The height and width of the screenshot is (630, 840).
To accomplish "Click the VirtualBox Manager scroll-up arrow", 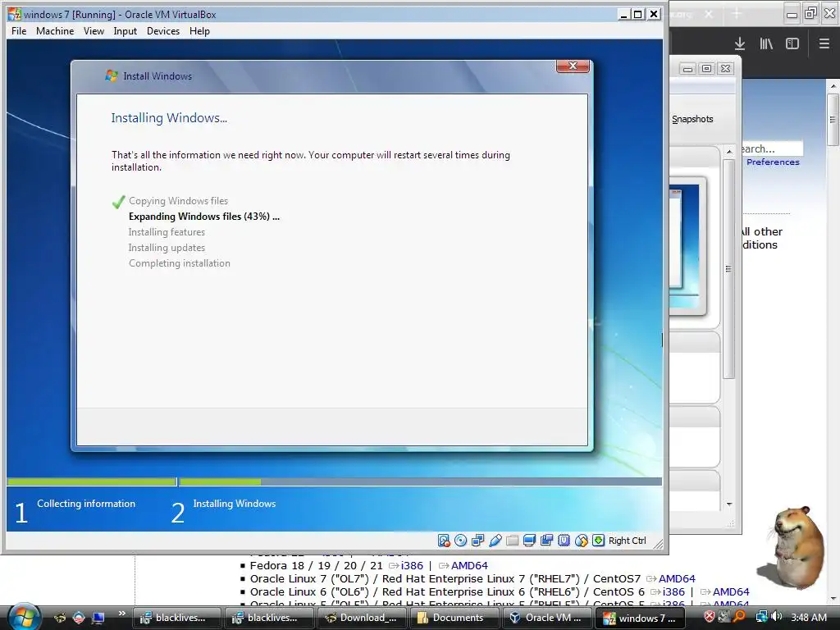I will 729,152.
